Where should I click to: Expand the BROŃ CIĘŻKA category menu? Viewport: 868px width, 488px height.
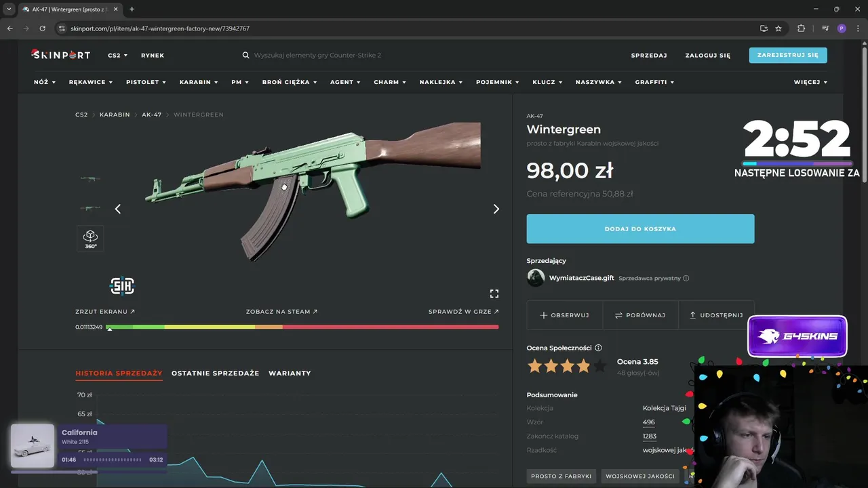[290, 82]
